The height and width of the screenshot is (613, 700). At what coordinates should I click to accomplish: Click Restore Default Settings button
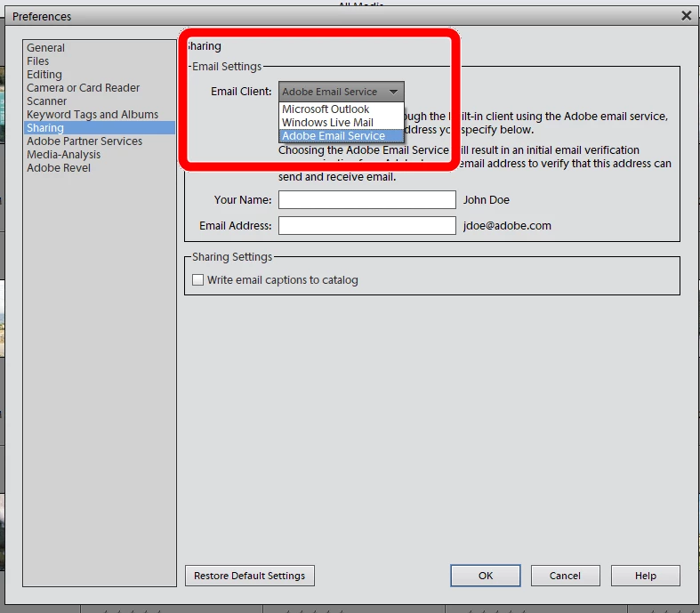[x=250, y=576]
